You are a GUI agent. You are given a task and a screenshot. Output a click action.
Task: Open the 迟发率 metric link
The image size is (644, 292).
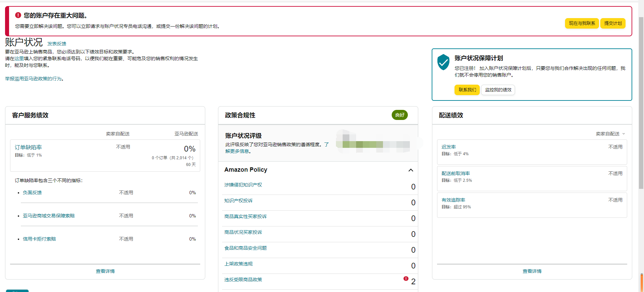(448, 147)
